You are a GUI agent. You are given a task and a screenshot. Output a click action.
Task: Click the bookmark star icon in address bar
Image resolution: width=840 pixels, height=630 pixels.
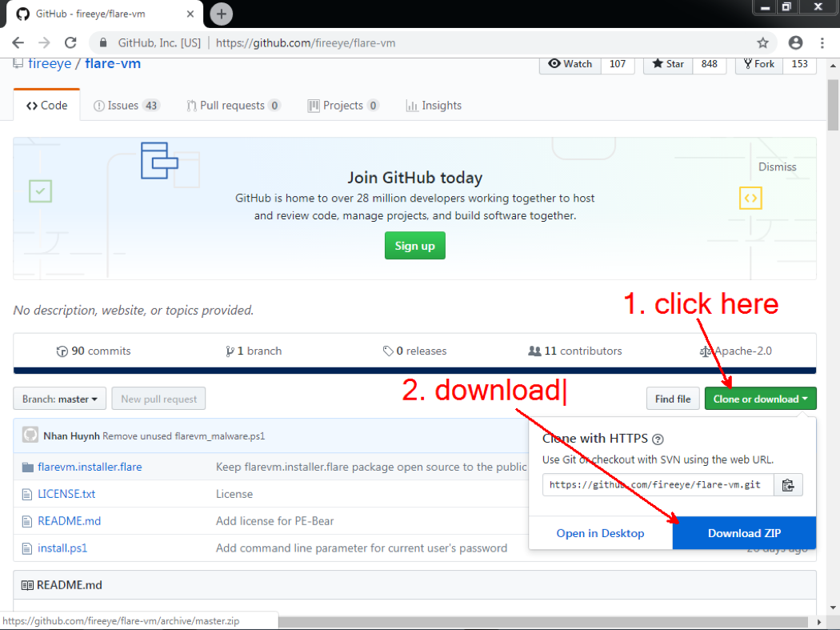click(762, 42)
